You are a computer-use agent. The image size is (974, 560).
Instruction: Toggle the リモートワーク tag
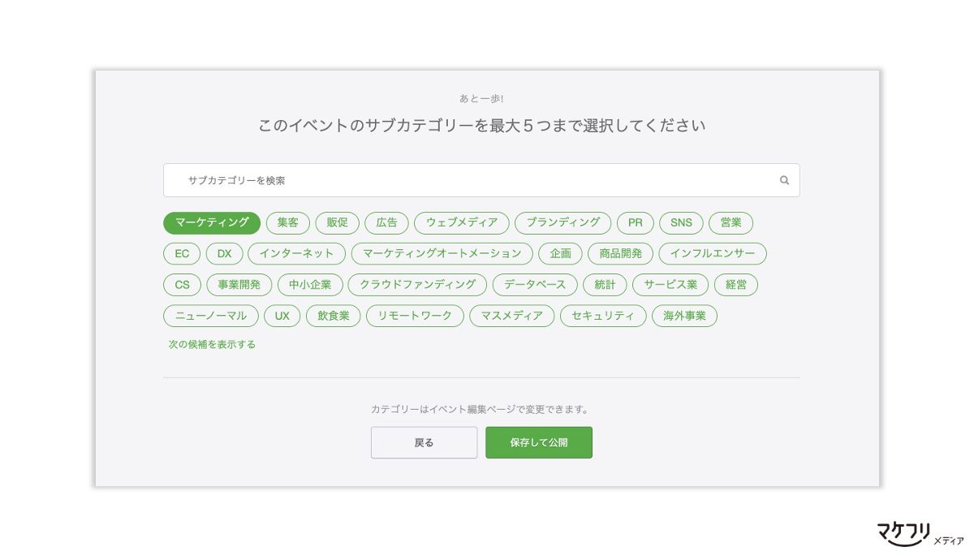[x=415, y=316]
